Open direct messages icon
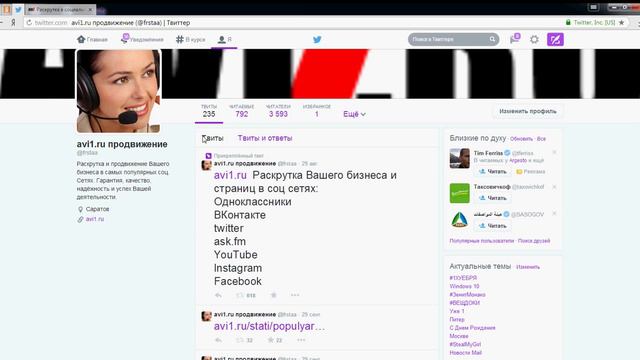Viewport: 640px width, 360px height. point(515,39)
